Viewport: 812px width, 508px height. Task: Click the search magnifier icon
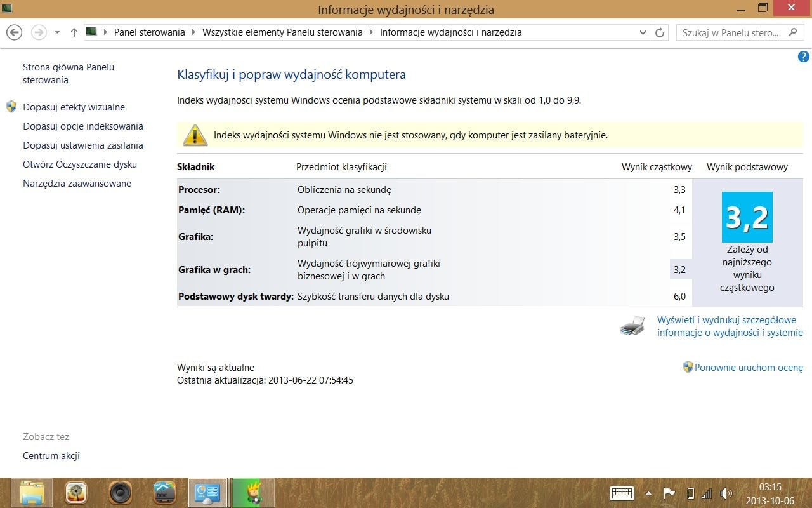coord(792,32)
